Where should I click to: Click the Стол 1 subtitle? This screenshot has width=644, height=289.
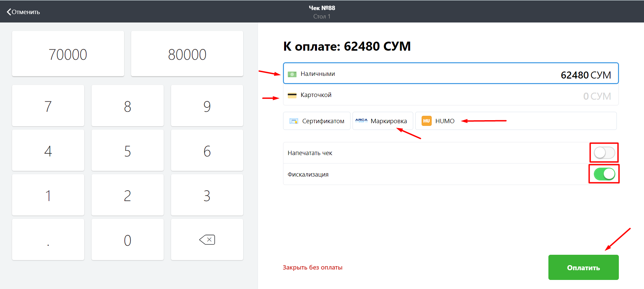coord(322,16)
